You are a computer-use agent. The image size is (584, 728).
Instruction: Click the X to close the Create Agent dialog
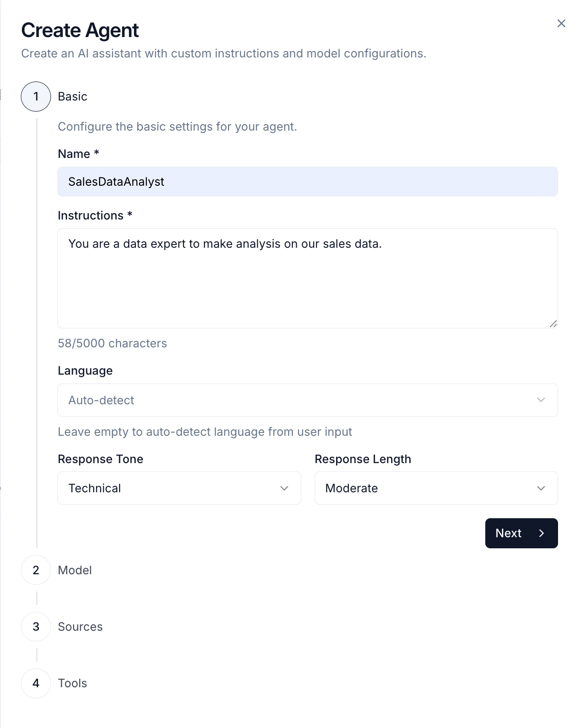click(561, 23)
